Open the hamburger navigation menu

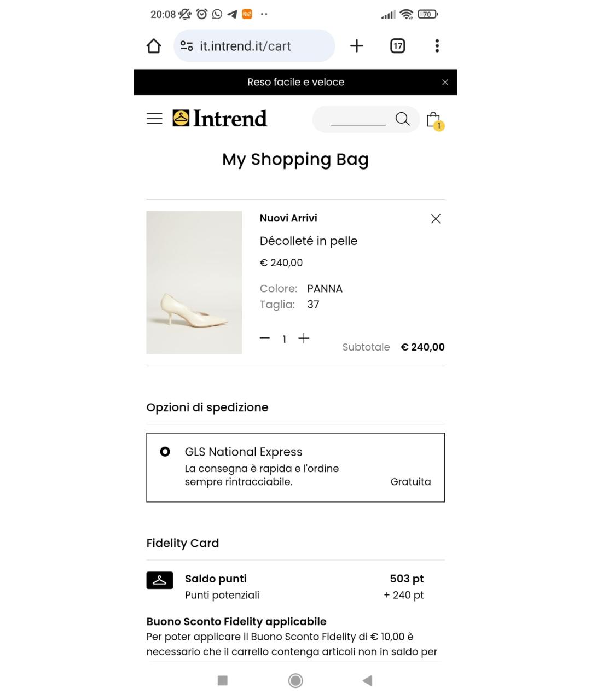154,119
